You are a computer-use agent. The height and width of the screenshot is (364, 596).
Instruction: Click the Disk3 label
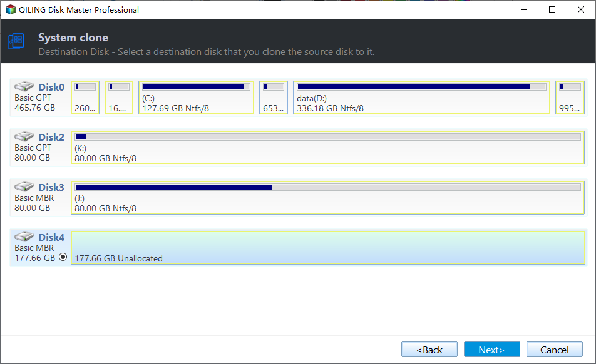click(x=51, y=188)
